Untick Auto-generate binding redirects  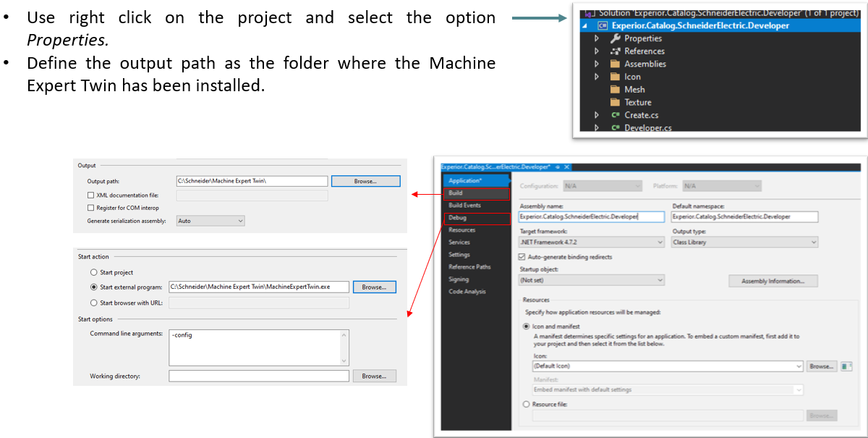click(x=522, y=257)
